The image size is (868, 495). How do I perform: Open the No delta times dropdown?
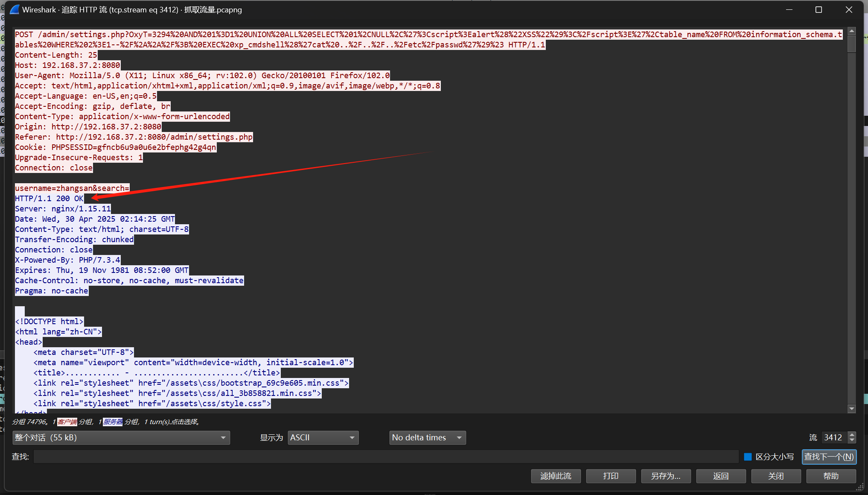click(427, 437)
